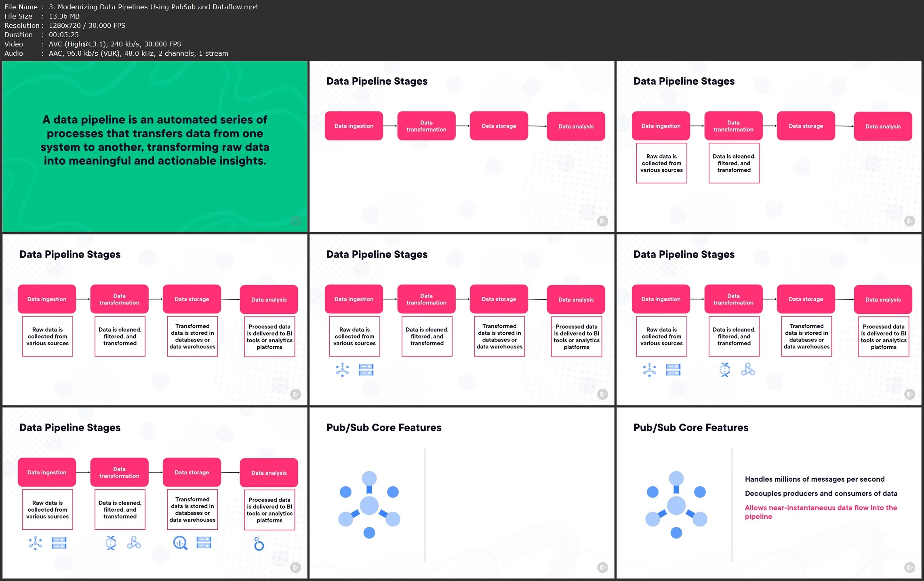
Task: Click the File Size value 13.36 MB
Action: click(64, 16)
